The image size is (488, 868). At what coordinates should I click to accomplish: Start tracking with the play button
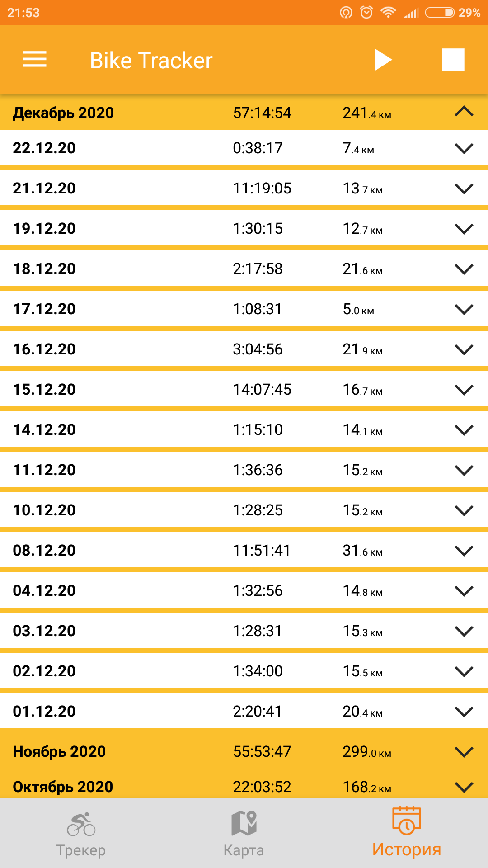383,60
